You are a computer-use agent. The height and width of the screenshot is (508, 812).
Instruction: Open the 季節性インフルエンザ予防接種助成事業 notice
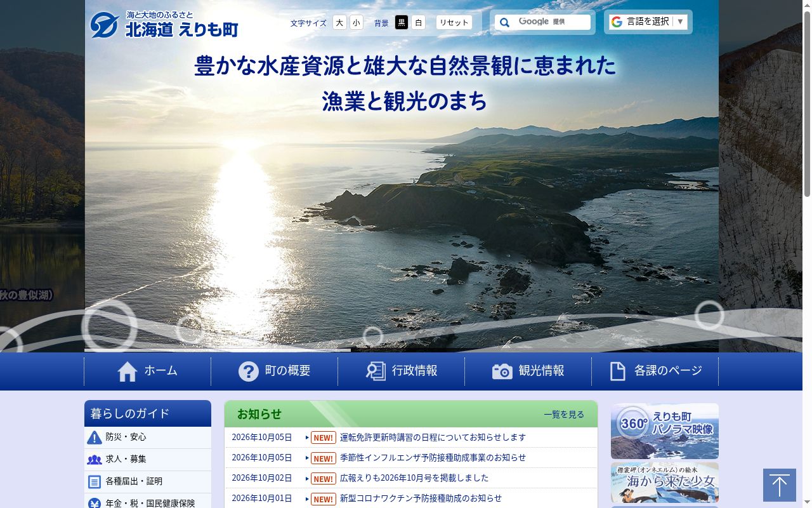pyautogui.click(x=433, y=458)
